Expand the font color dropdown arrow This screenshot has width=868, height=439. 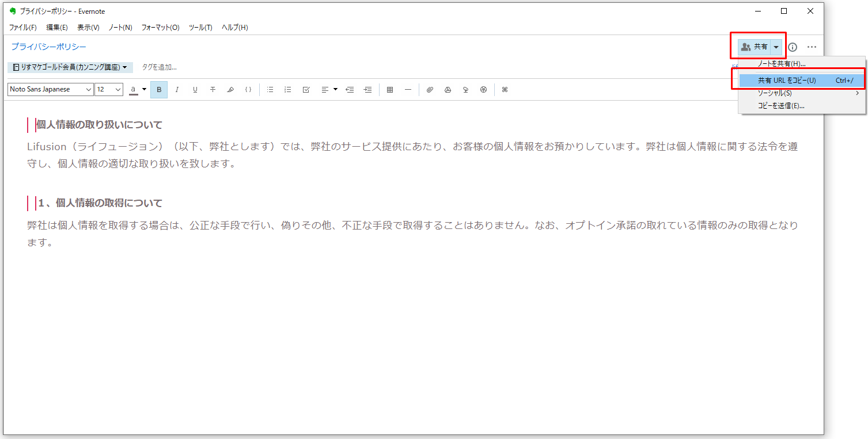click(x=144, y=89)
